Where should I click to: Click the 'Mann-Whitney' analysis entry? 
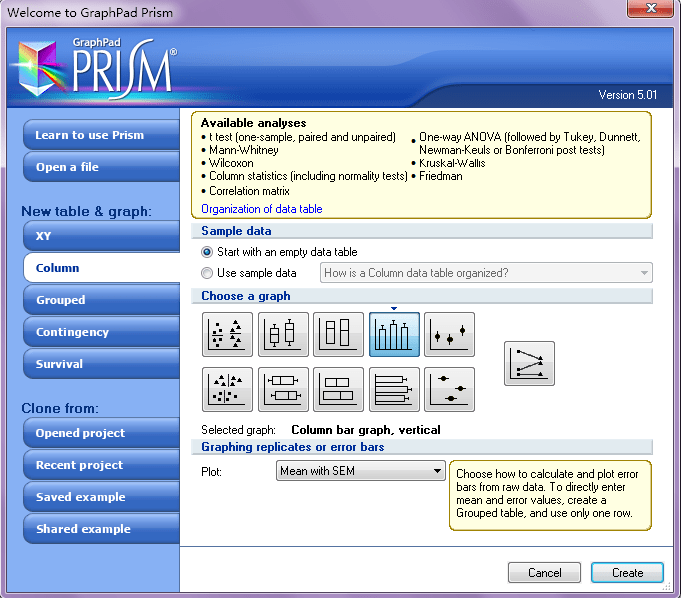244,150
